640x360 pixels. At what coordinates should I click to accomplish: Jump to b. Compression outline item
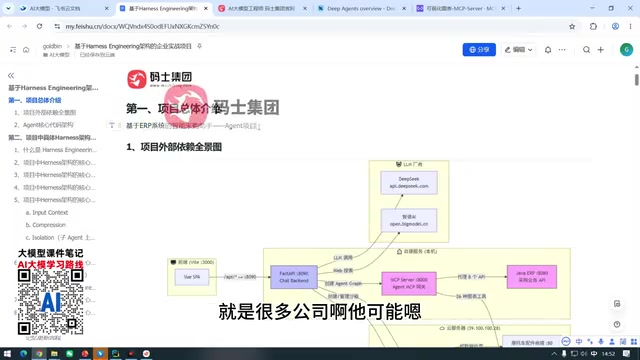point(45,225)
